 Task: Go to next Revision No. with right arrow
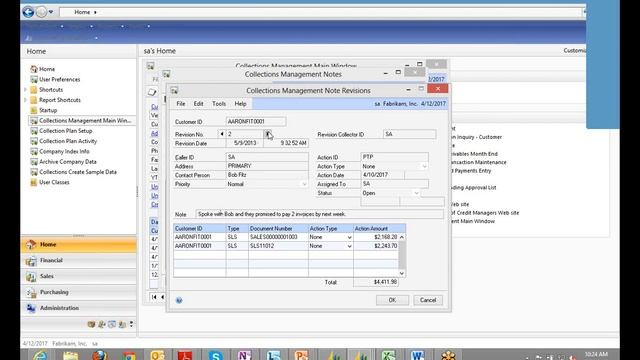pyautogui.click(x=267, y=134)
